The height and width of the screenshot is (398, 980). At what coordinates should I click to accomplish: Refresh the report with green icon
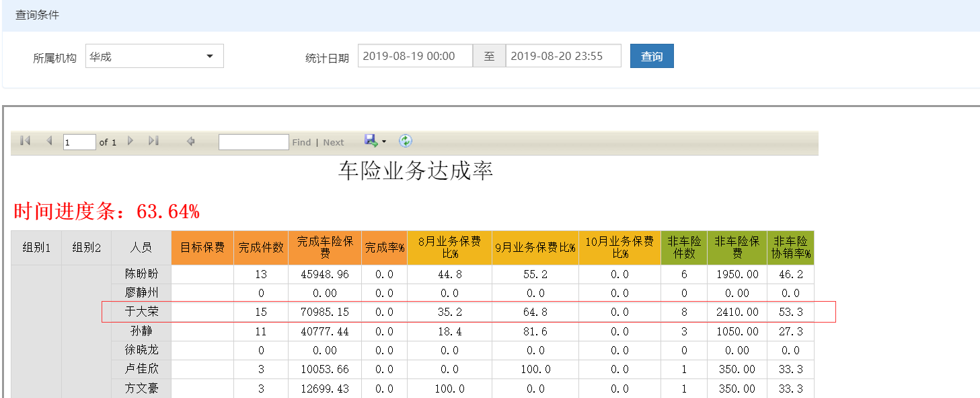[x=406, y=141]
